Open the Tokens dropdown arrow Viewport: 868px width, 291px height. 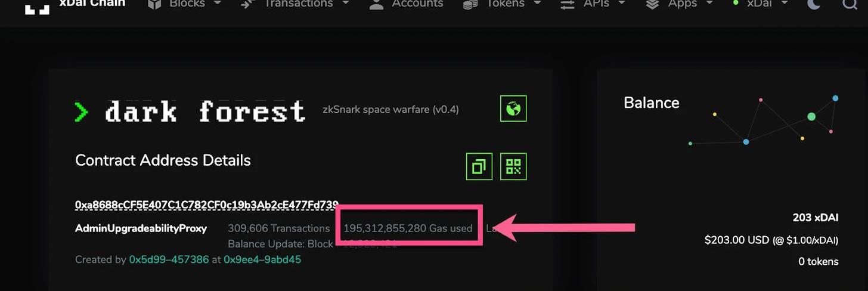[x=537, y=3]
